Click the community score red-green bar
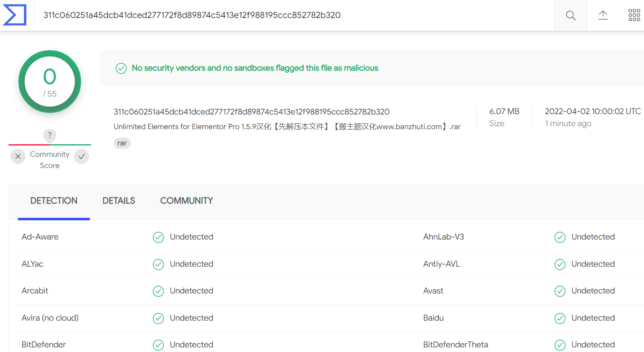This screenshot has height=352, width=644. 50,145
